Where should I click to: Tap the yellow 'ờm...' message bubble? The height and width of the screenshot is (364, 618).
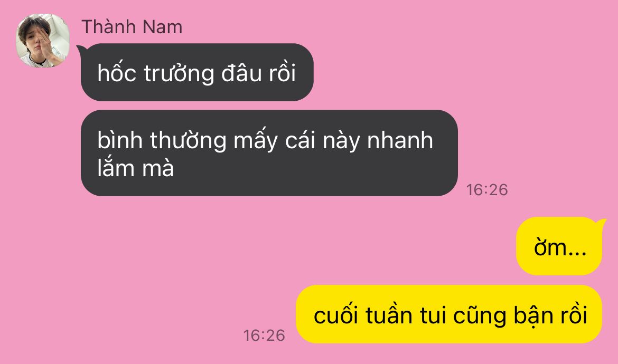click(560, 246)
